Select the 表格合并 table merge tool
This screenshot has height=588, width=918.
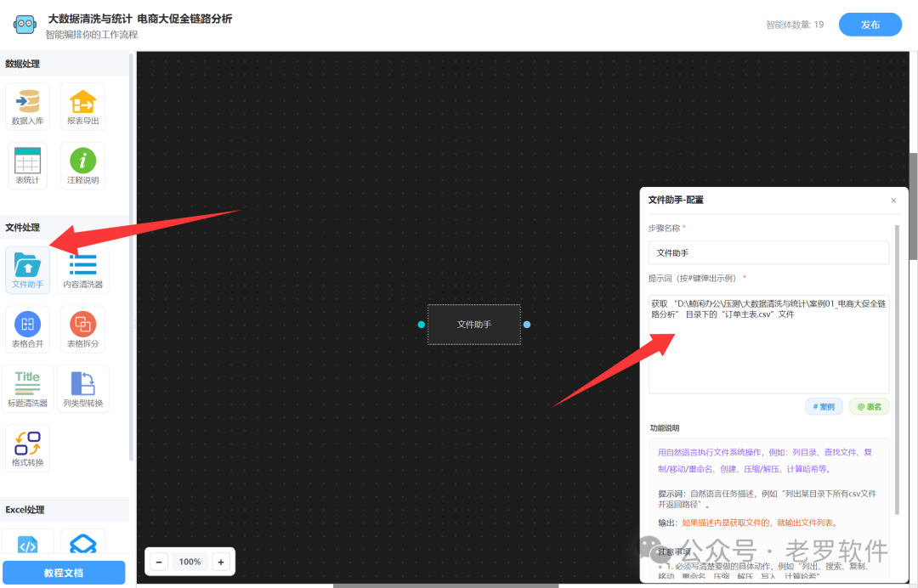(27, 330)
